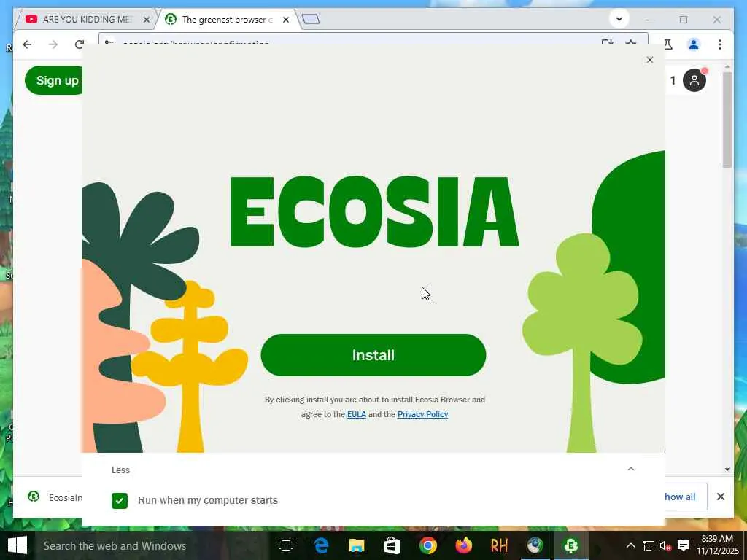Click the green Install button
This screenshot has width=747, height=560.
coord(373,355)
